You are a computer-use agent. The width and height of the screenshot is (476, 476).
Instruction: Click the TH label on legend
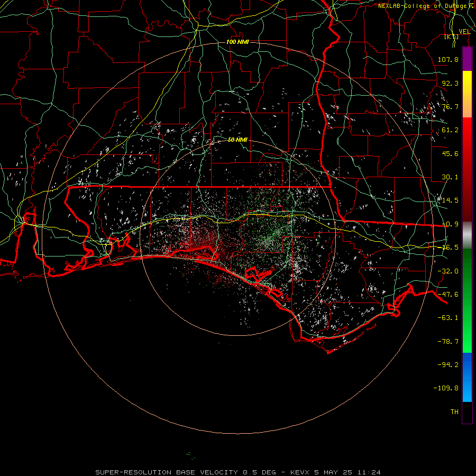coord(454,412)
